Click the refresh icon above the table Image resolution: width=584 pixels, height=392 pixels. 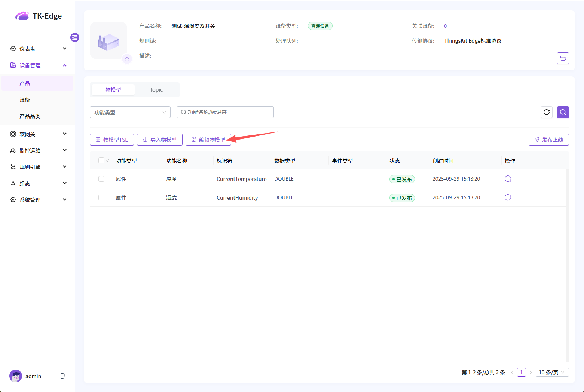click(546, 112)
